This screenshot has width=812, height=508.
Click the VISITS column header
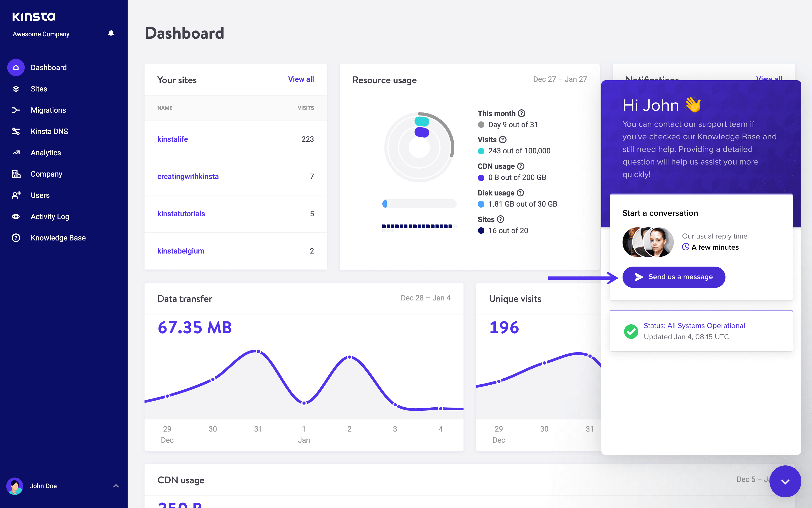click(306, 108)
